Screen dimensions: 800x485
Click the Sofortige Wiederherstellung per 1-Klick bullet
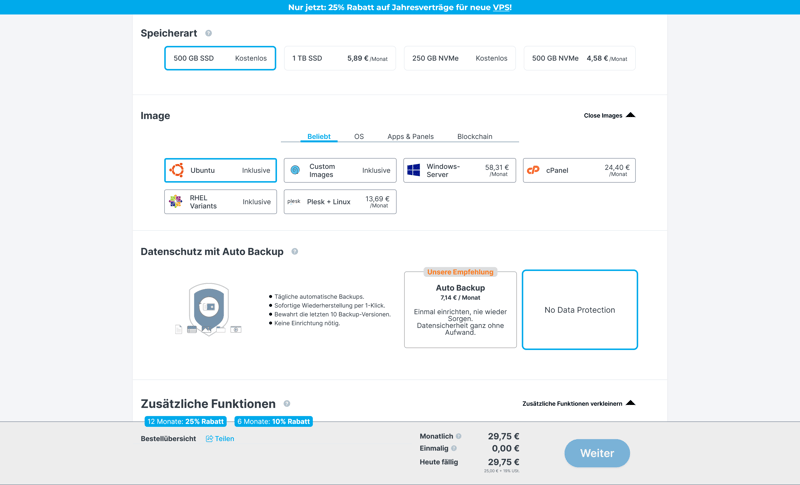click(330, 305)
